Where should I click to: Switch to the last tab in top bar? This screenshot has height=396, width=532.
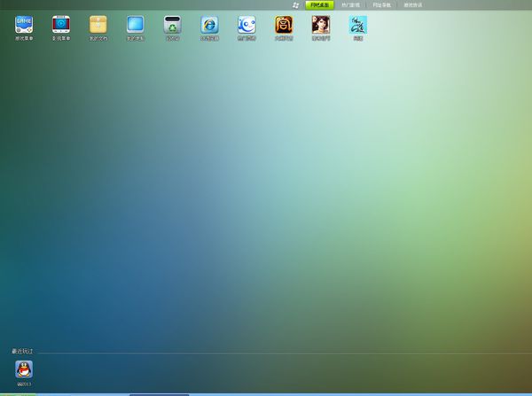[413, 5]
